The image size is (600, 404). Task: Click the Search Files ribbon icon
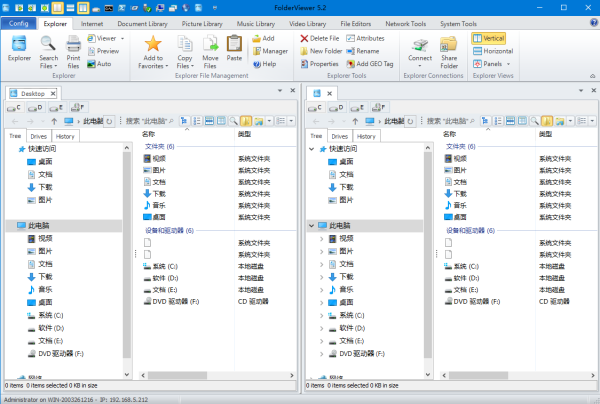click(48, 48)
